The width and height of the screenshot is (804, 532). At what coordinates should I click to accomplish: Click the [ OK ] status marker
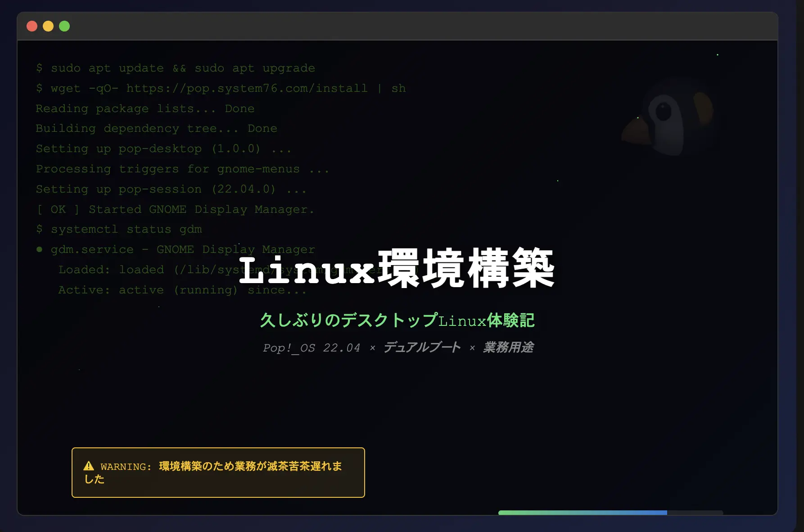(x=58, y=209)
